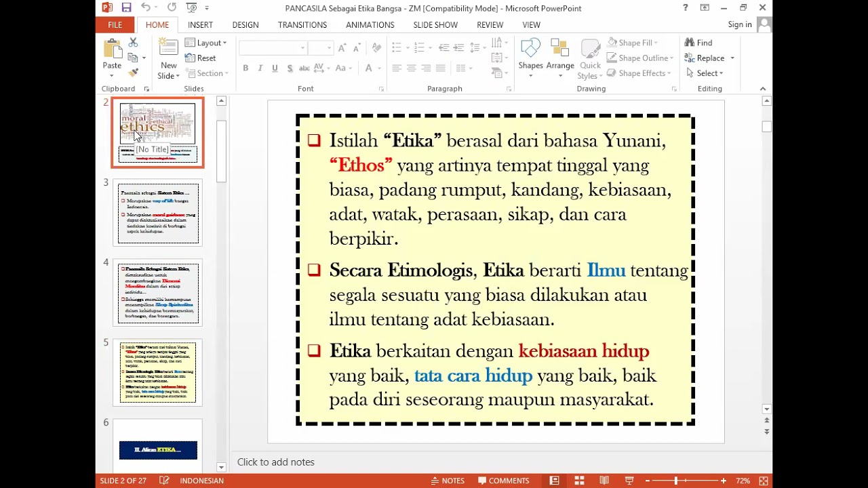Image resolution: width=868 pixels, height=488 pixels.
Task: Click Replace in Editing group
Action: tap(704, 58)
